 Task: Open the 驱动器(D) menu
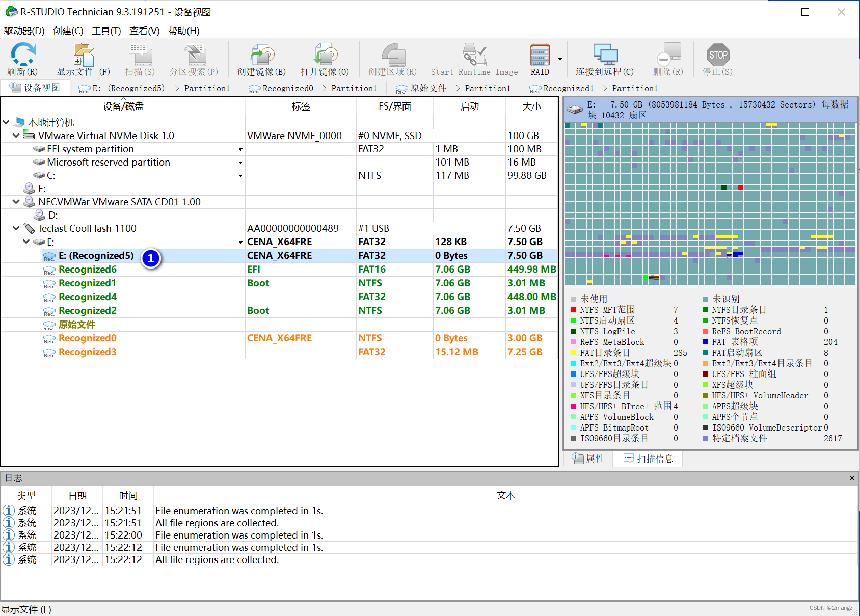coord(24,31)
